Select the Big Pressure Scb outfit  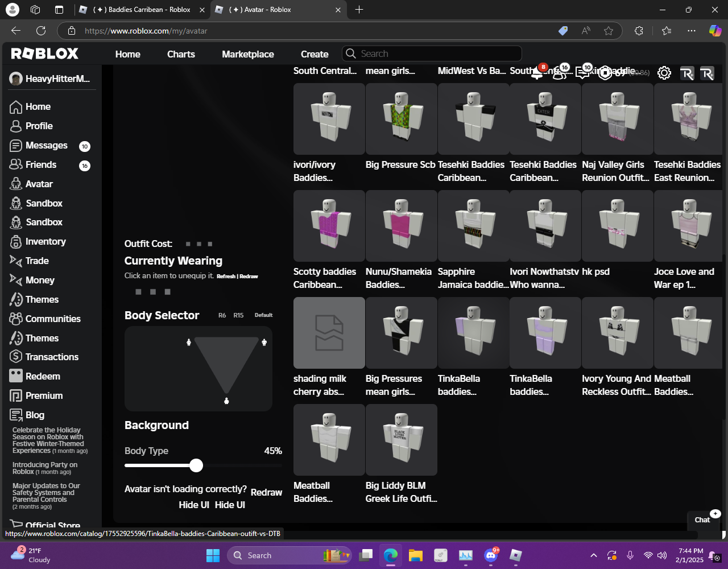(x=402, y=119)
